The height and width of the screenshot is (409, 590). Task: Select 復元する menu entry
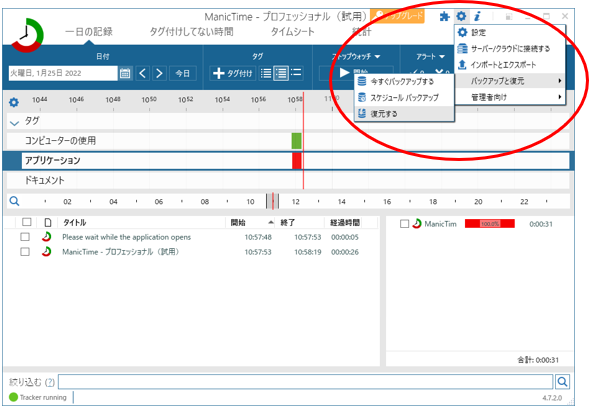404,113
